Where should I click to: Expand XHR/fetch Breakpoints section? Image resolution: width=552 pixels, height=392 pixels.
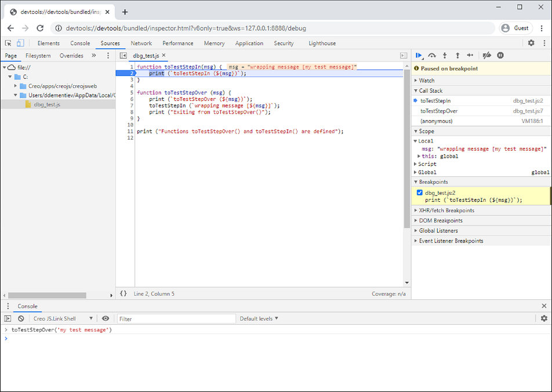(x=446, y=210)
